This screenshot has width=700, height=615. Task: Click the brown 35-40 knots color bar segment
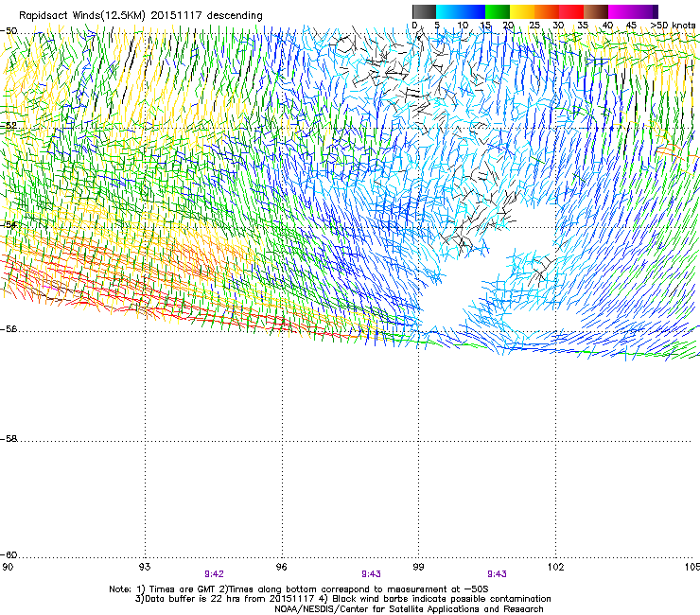596,11
